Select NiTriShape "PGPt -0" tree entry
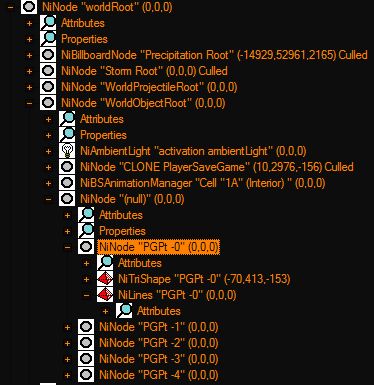This screenshot has width=374, height=385. pos(204,279)
